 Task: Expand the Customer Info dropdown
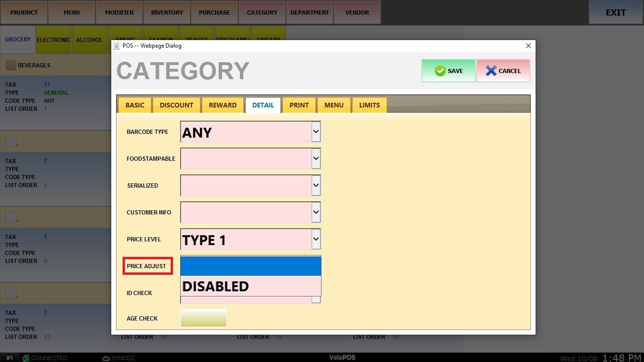[x=316, y=213]
